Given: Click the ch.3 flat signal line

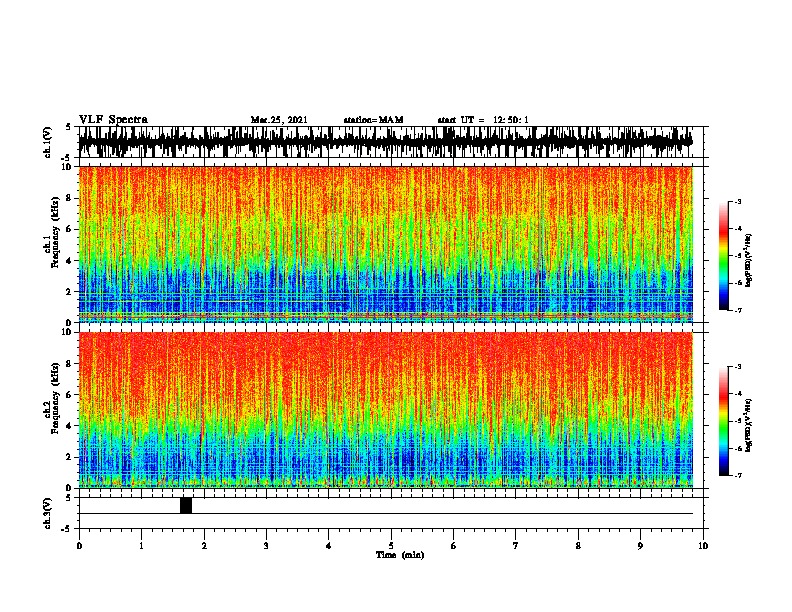Looking at the screenshot, I should point(385,514).
